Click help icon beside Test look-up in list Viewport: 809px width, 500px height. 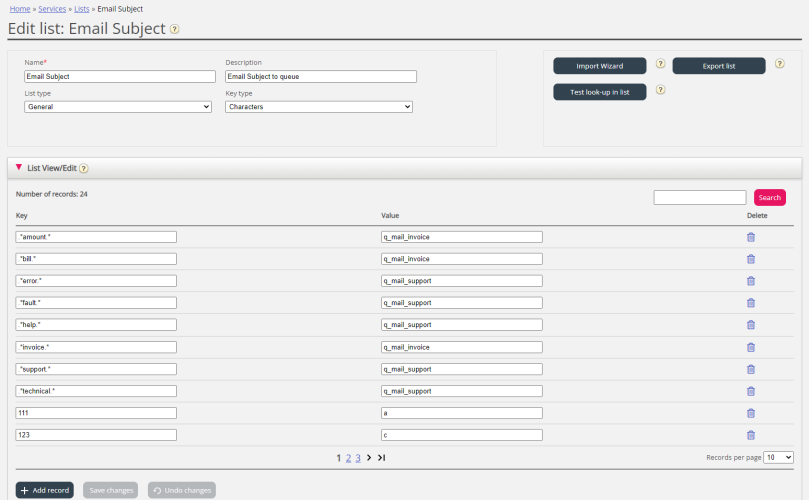(x=660, y=90)
